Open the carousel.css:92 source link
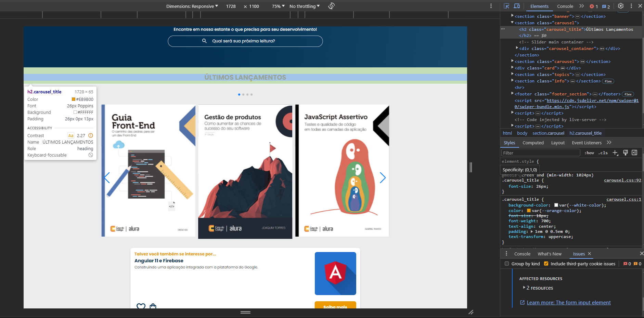Image resolution: width=644 pixels, height=318 pixels. [622, 180]
